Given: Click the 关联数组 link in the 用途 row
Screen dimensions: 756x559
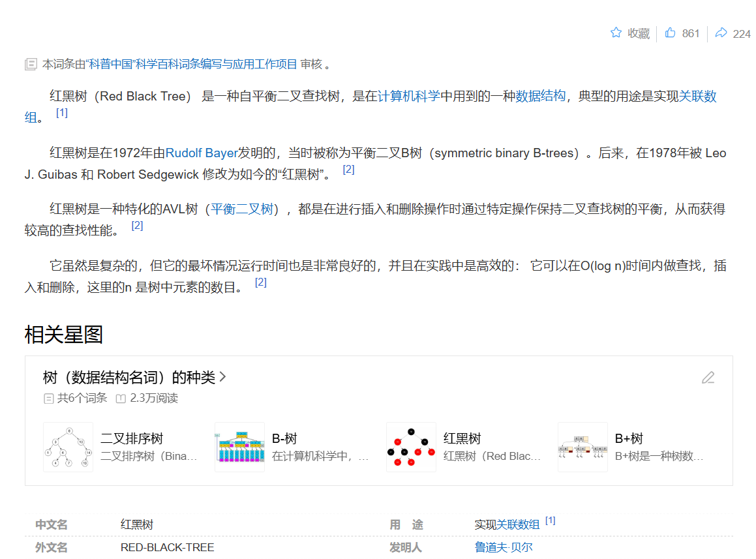Looking at the screenshot, I should pyautogui.click(x=519, y=525).
